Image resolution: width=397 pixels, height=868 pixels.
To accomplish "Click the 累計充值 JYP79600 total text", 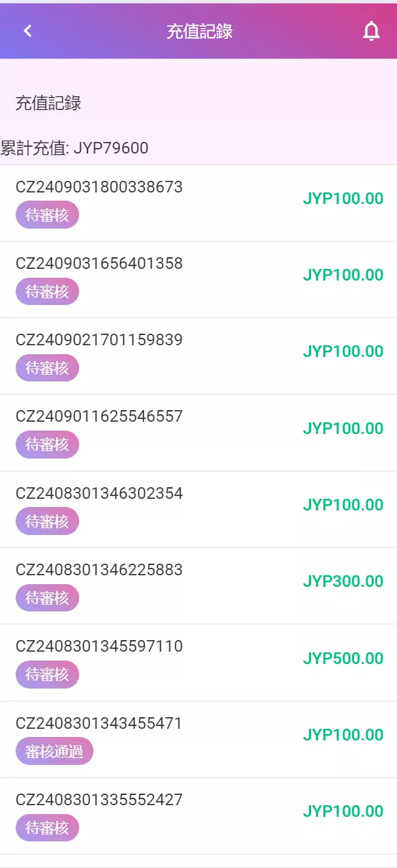I will click(74, 147).
